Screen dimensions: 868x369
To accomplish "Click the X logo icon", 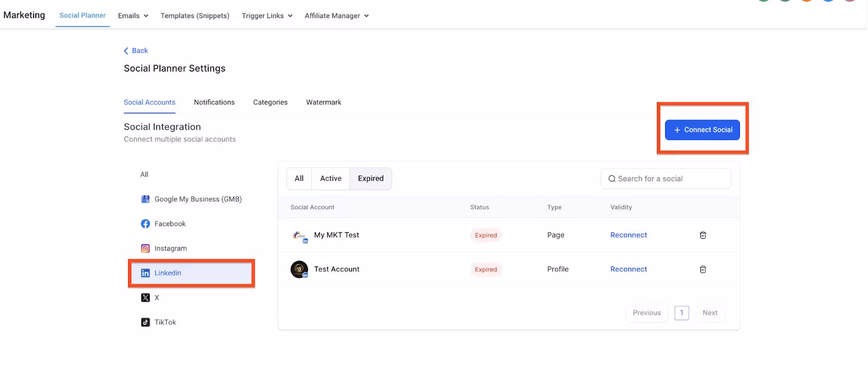I will pyautogui.click(x=145, y=297).
